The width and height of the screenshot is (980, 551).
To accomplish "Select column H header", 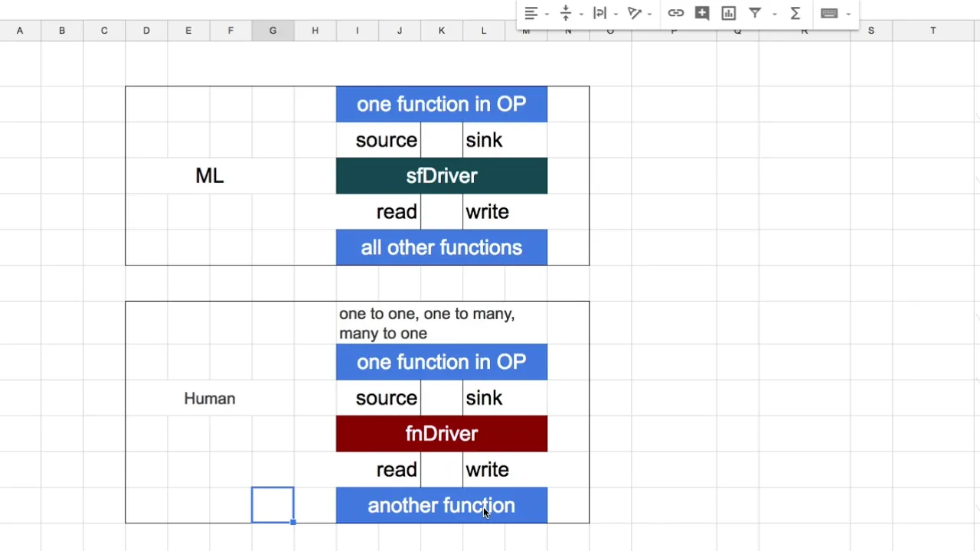I will click(315, 31).
